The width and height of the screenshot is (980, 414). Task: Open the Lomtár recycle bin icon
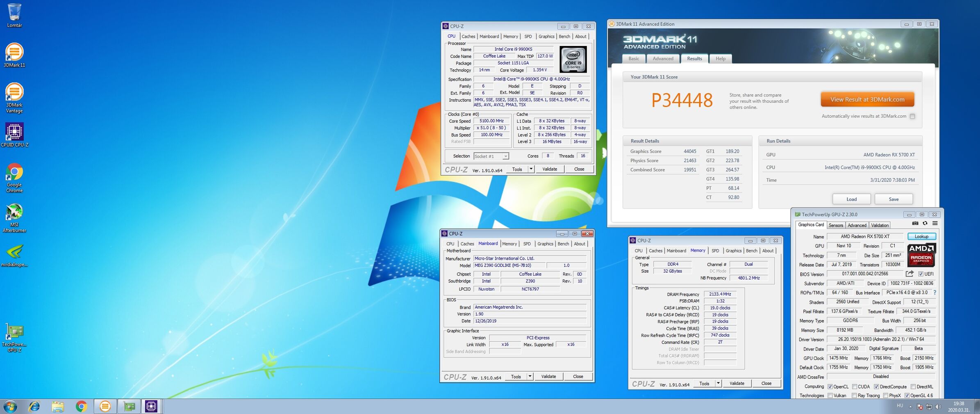pyautogui.click(x=14, y=16)
